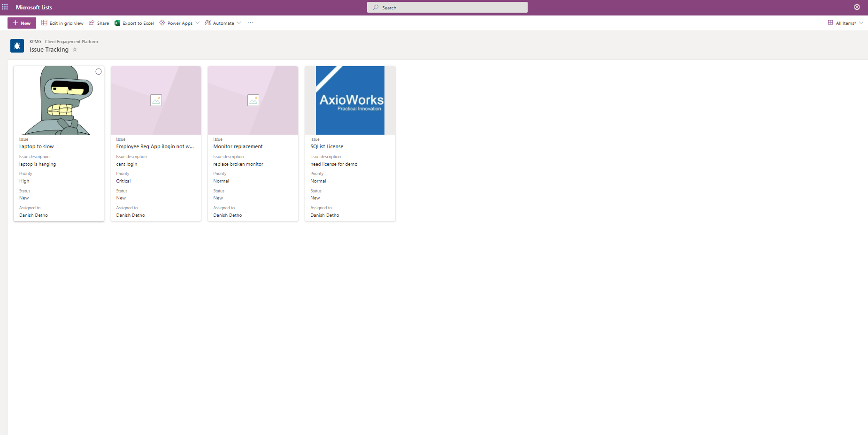Click the New item button
The image size is (868, 435).
tap(22, 23)
